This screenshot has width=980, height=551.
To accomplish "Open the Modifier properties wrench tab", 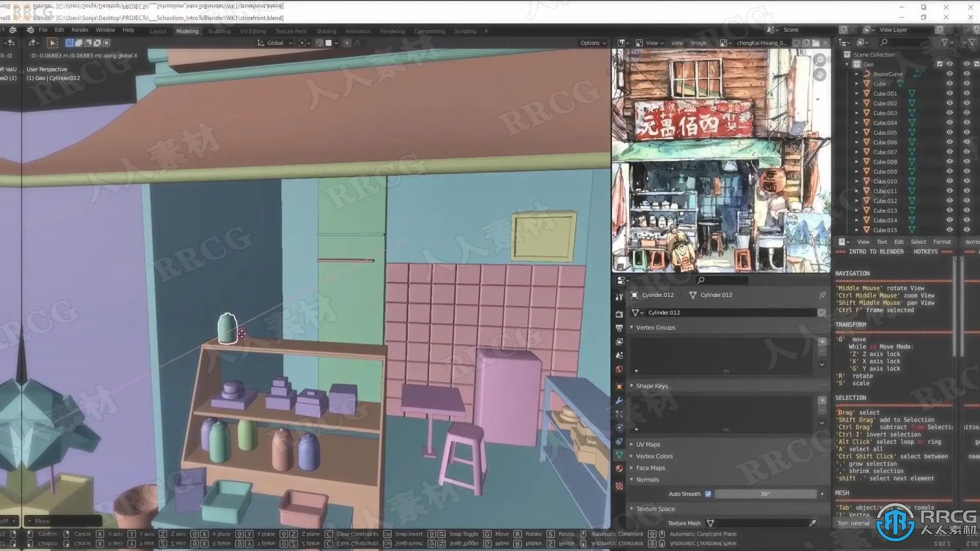I will pyautogui.click(x=619, y=400).
